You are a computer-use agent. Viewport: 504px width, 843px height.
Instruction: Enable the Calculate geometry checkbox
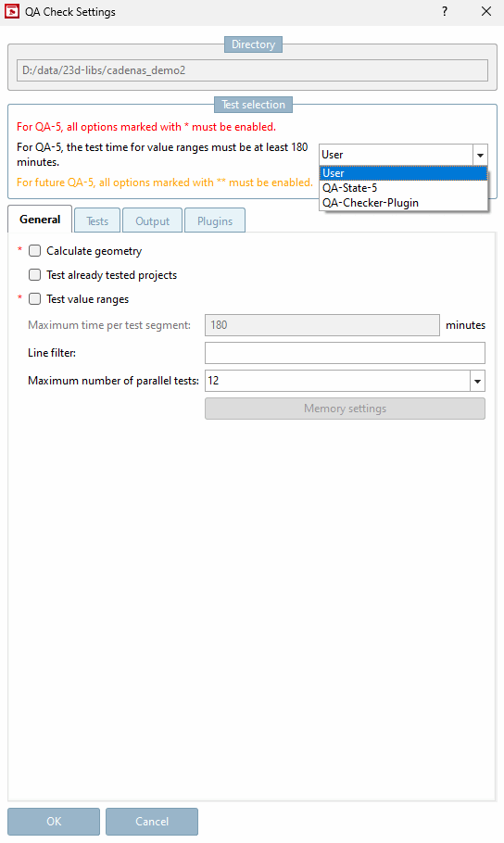(x=35, y=250)
